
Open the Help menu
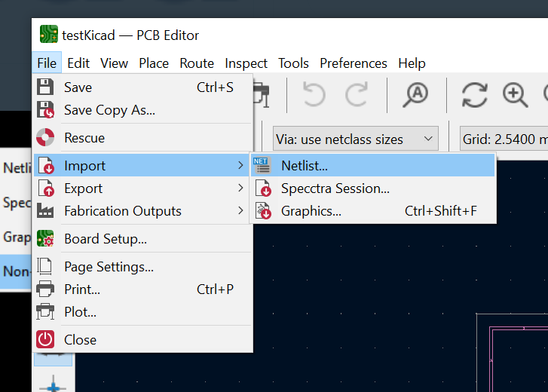[412, 63]
